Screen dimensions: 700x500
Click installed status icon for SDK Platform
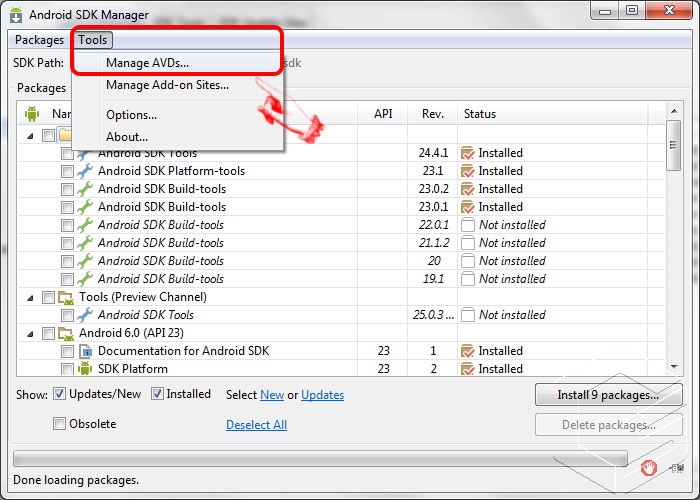467,369
